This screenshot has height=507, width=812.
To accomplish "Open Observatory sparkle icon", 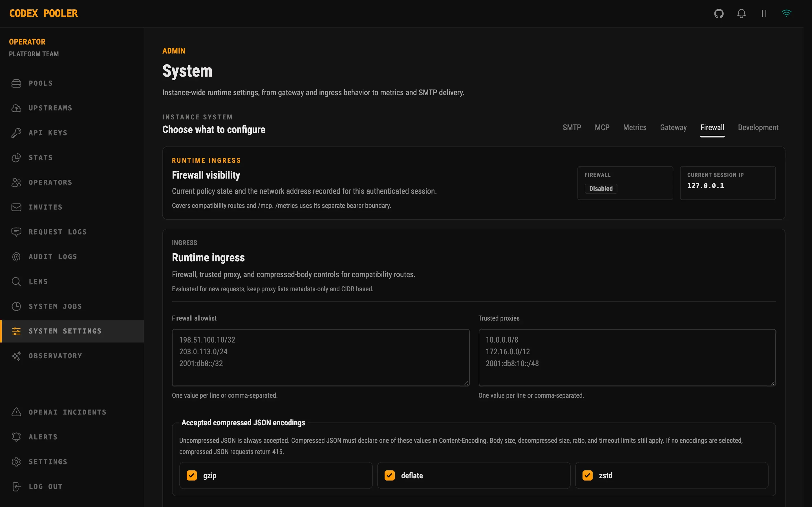I will [x=16, y=356].
